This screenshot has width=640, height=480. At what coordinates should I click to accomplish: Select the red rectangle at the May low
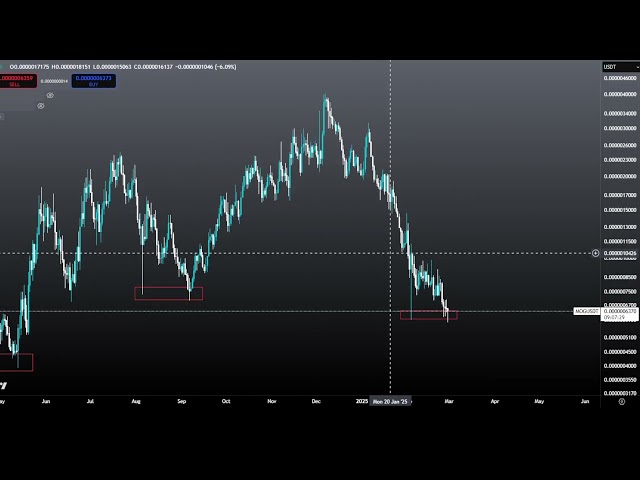(x=16, y=362)
